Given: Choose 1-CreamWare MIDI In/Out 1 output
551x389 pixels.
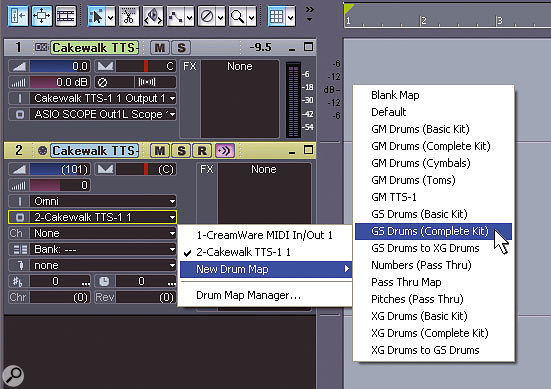Looking at the screenshot, I should [x=266, y=235].
